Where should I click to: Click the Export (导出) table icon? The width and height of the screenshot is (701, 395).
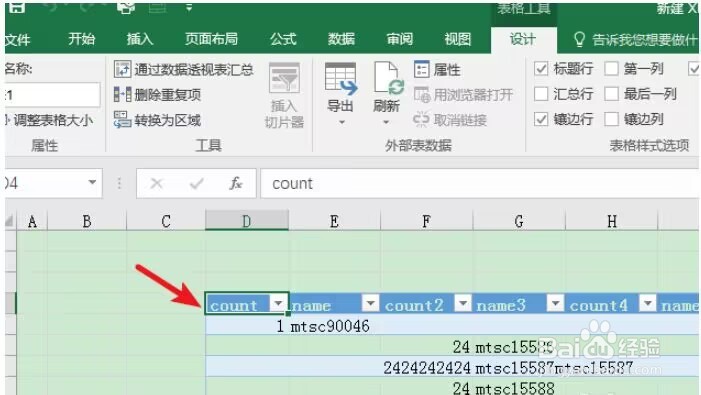click(341, 79)
